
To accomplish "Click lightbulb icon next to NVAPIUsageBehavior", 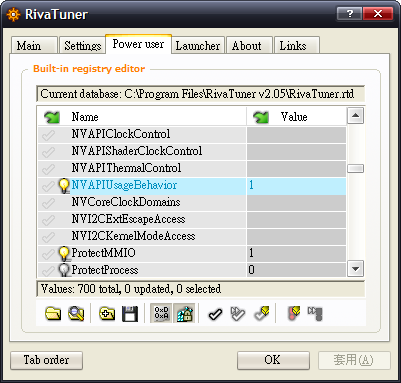I will coord(64,186).
